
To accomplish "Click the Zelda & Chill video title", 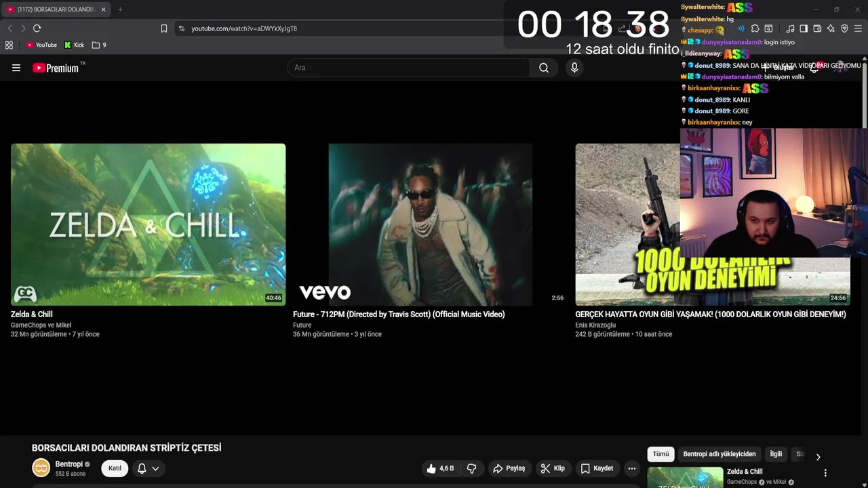I will point(32,314).
